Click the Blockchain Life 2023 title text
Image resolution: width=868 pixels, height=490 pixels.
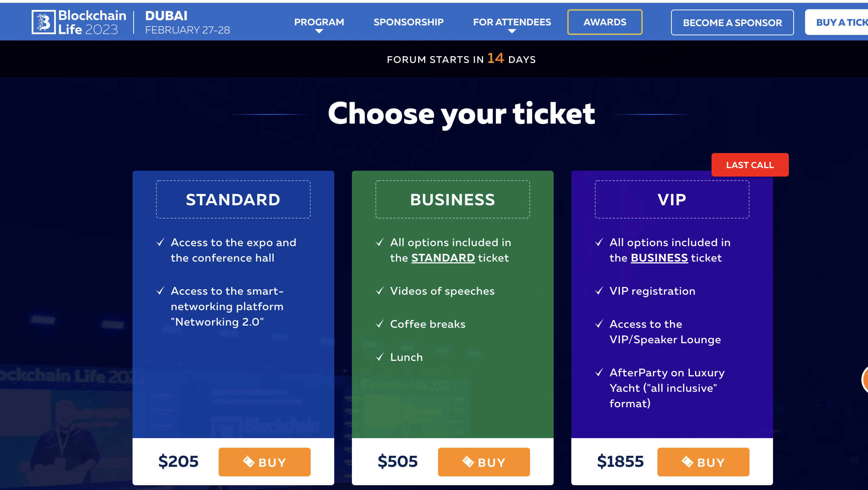pyautogui.click(x=92, y=22)
